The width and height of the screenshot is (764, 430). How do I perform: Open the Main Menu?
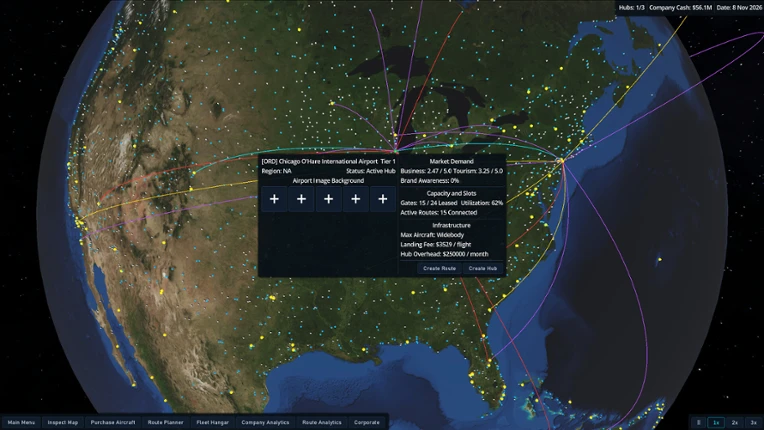[21, 422]
